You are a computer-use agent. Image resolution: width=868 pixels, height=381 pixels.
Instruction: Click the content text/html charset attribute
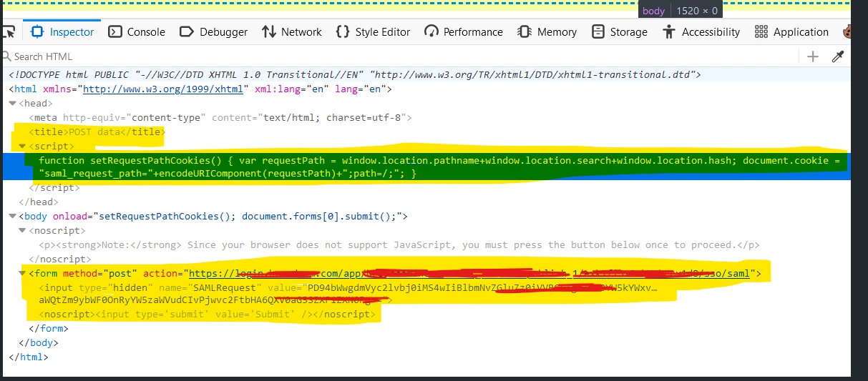click(309, 117)
